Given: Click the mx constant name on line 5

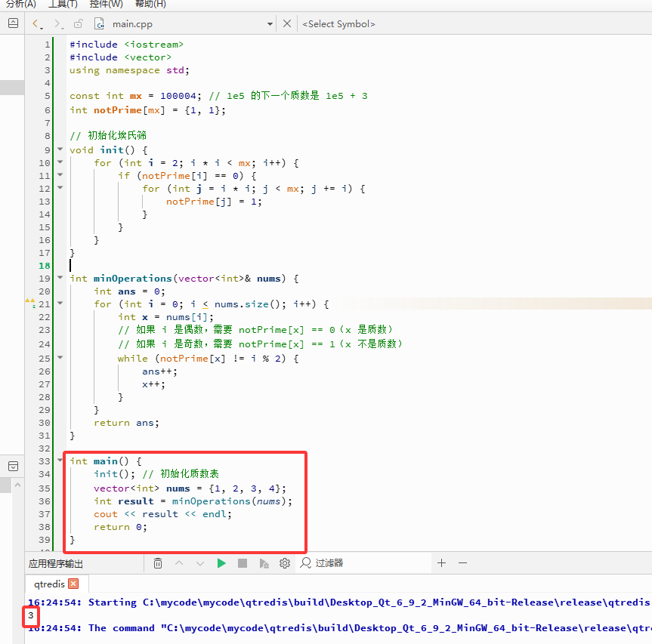Looking at the screenshot, I should [135, 96].
